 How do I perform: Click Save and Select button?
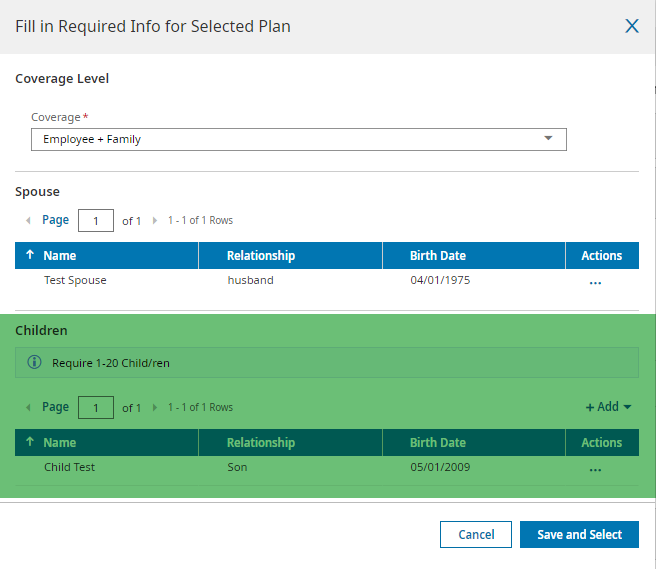(x=579, y=534)
